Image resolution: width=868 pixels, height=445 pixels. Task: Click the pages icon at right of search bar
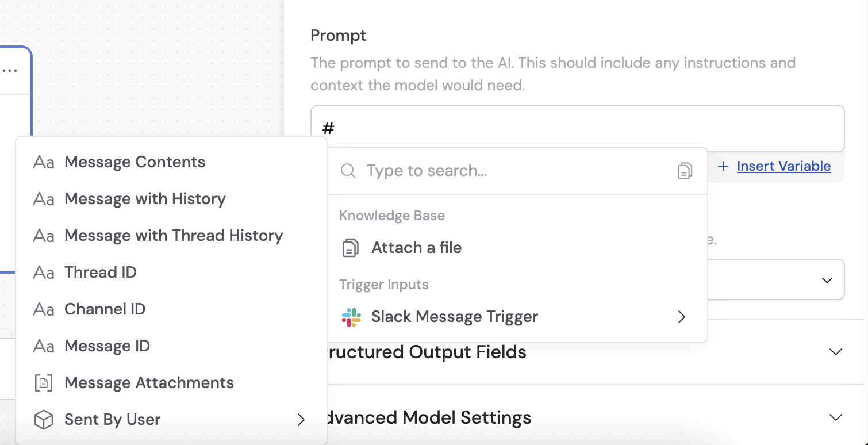685,170
